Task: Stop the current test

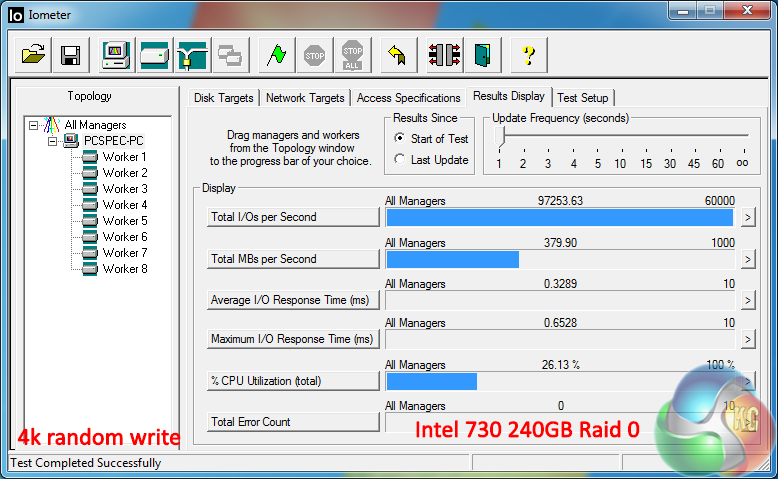Action: 315,55
